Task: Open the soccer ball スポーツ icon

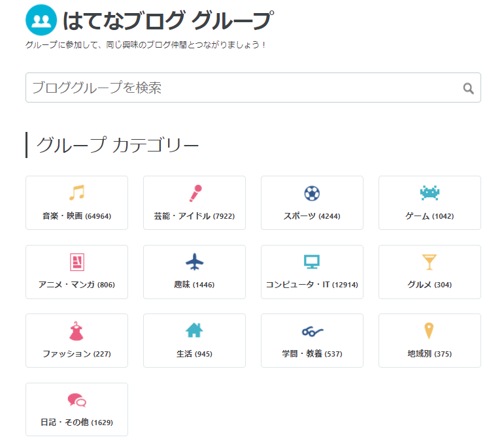Action: click(x=312, y=193)
